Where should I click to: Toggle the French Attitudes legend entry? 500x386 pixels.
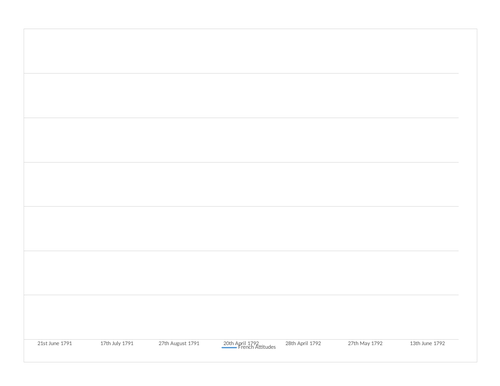click(249, 347)
